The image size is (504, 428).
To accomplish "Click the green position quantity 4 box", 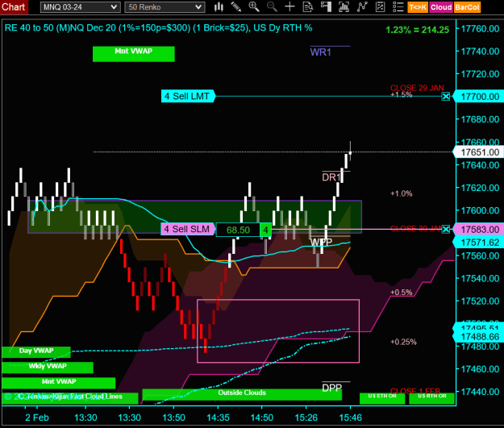I will point(265,230).
